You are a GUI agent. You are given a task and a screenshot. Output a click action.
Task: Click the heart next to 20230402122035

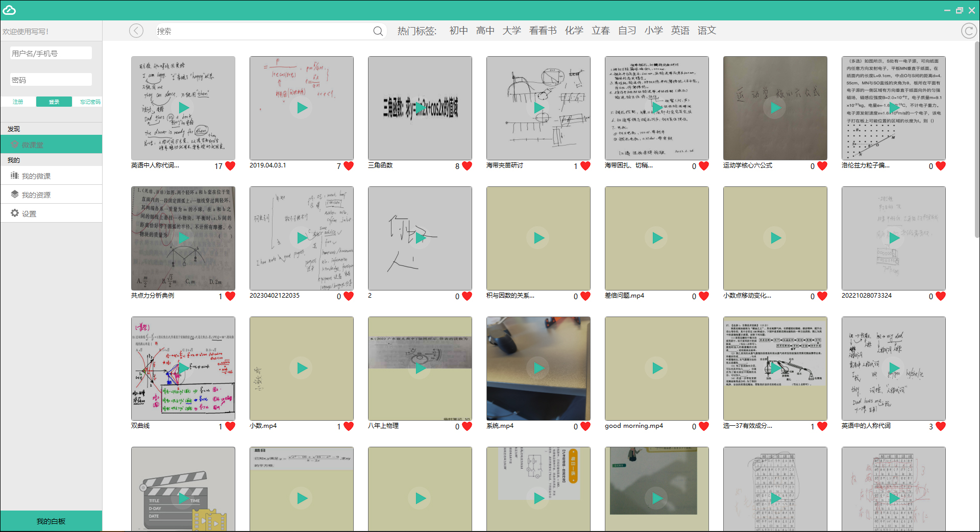349,296
